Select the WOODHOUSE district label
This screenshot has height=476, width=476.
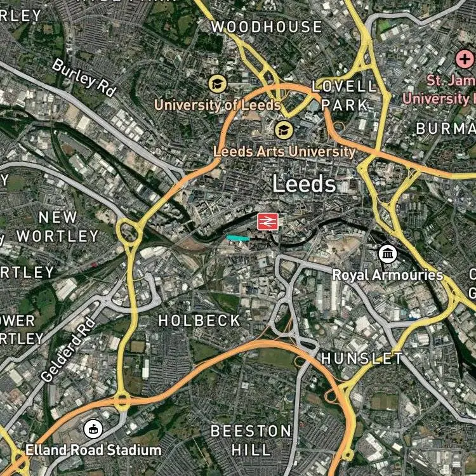point(266,27)
